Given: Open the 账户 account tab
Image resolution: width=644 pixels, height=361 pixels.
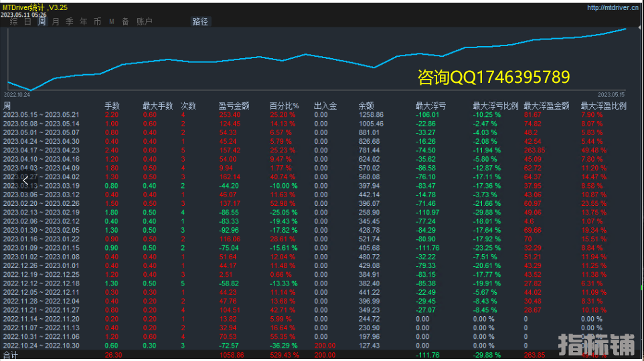Looking at the screenshot, I should tap(144, 21).
